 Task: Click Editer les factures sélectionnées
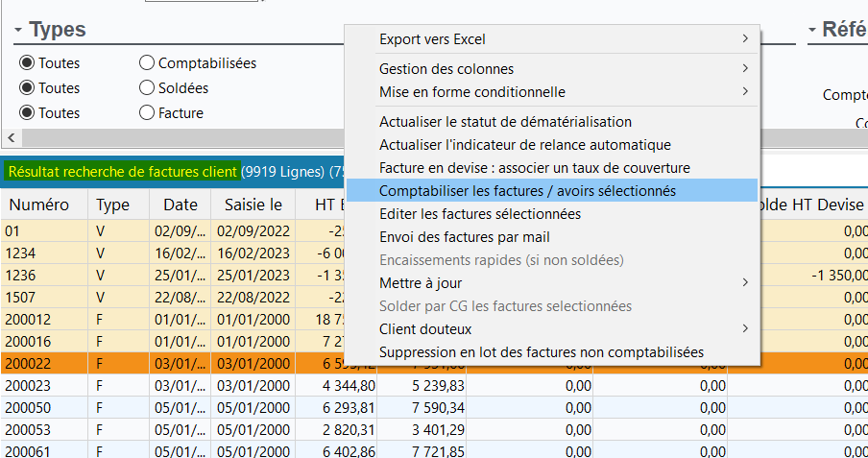click(479, 214)
